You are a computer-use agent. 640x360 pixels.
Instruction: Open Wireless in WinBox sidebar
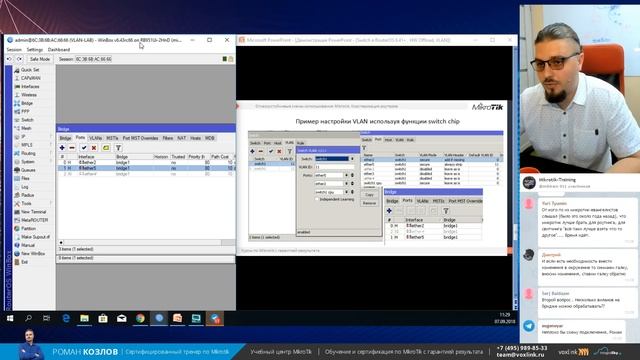click(x=29, y=95)
